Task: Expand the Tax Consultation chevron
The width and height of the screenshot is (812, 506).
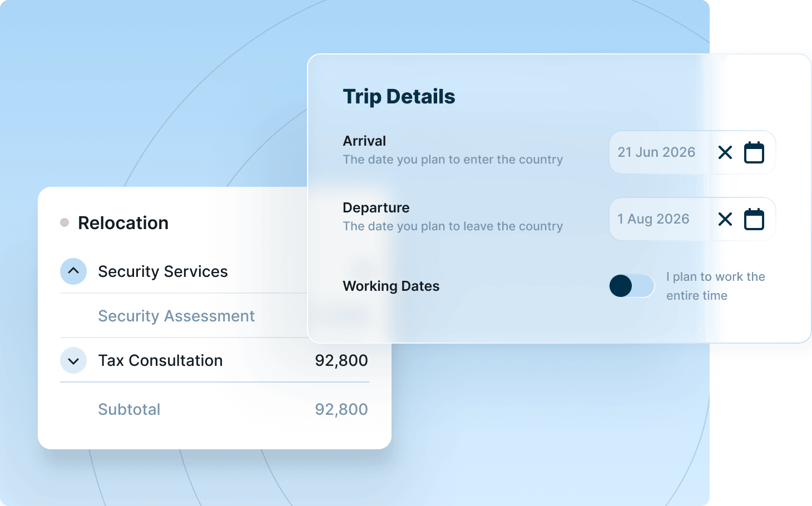Action: (x=73, y=361)
